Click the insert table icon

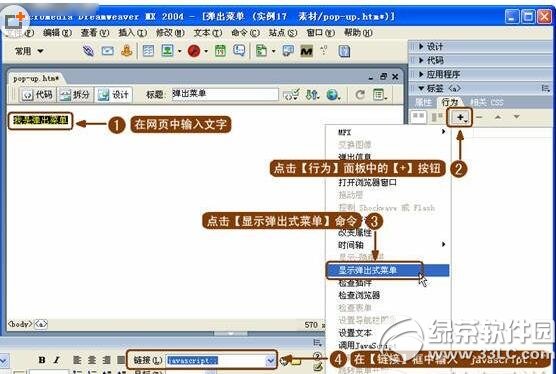coord(148,51)
